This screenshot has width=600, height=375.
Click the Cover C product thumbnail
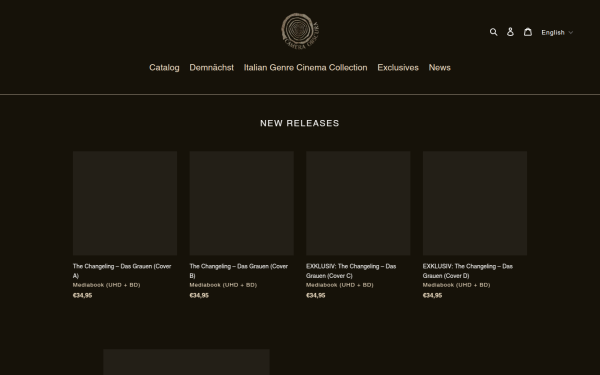tap(358, 203)
